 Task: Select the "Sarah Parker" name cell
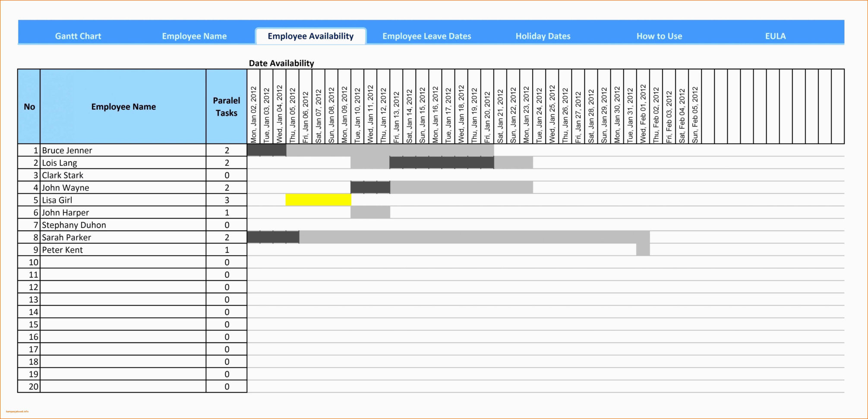(123, 238)
